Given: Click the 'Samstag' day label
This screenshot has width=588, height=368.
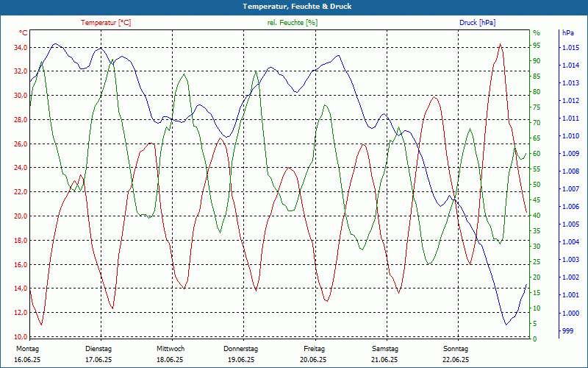Looking at the screenshot, I should click(x=385, y=349).
